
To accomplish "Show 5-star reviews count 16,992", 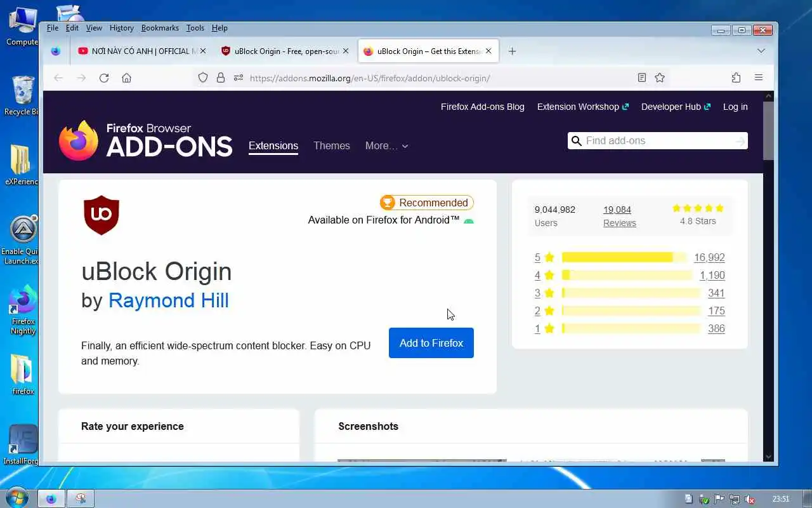I will tap(709, 257).
